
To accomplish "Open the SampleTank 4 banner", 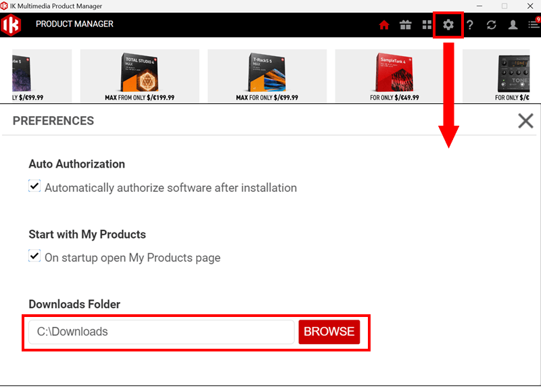I will coord(394,76).
